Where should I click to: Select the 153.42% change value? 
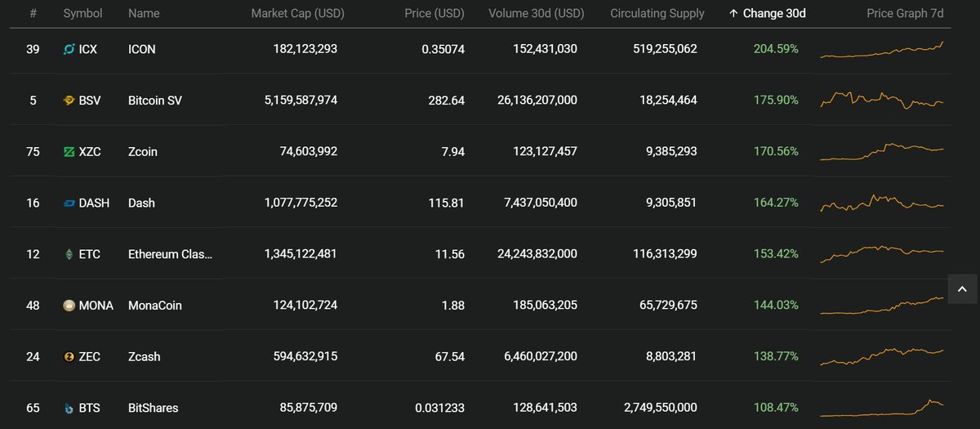tap(776, 254)
